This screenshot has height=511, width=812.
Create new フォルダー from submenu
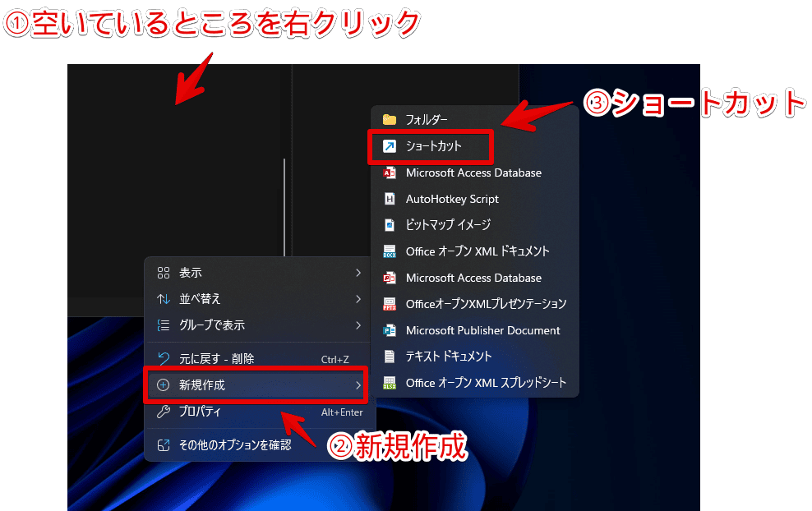pos(475,120)
